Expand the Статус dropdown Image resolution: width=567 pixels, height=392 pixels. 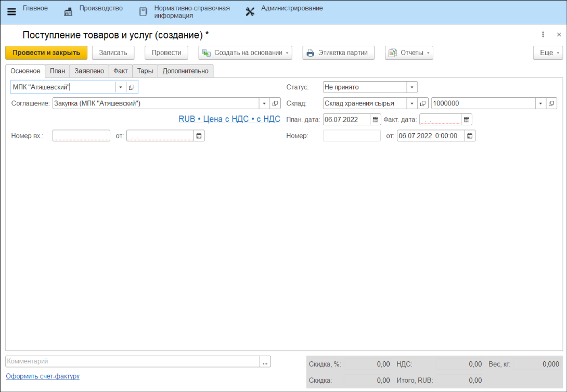pos(412,87)
